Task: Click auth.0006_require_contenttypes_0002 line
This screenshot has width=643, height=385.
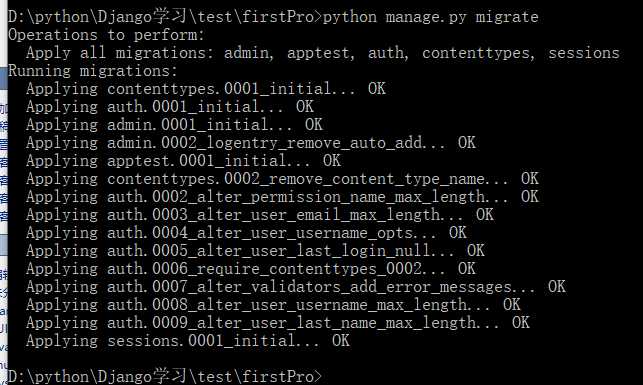Action: click(251, 269)
